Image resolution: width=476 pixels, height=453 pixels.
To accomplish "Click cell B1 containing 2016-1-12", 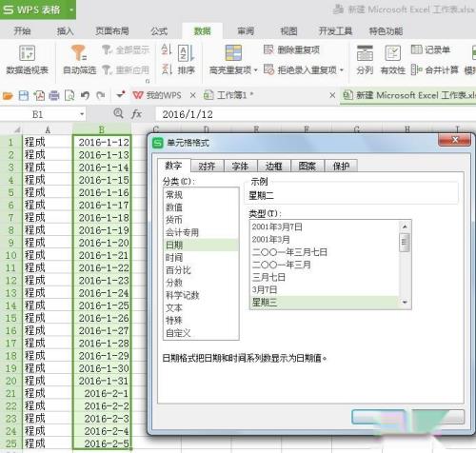I will click(x=102, y=142).
